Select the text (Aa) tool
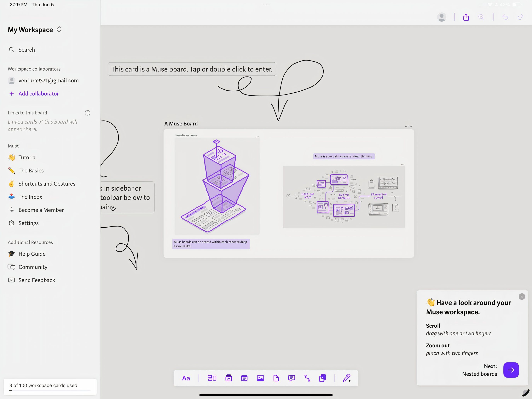The image size is (532, 399). 186,378
